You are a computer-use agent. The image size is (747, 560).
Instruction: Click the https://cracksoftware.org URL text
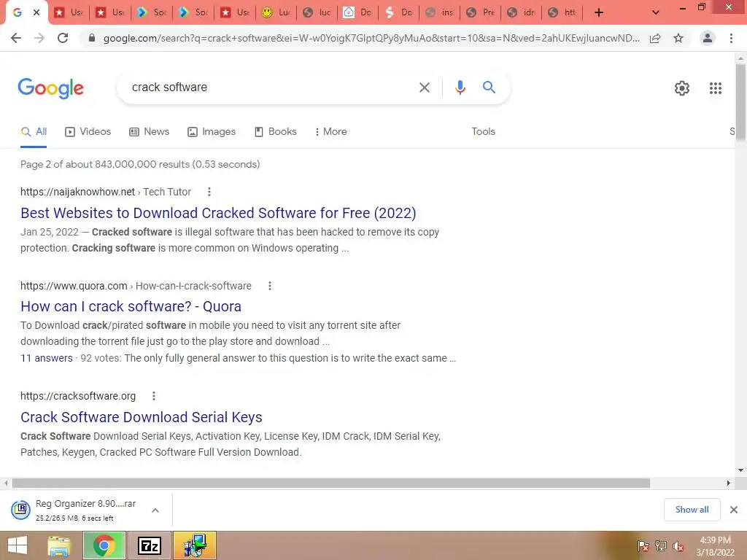click(78, 396)
